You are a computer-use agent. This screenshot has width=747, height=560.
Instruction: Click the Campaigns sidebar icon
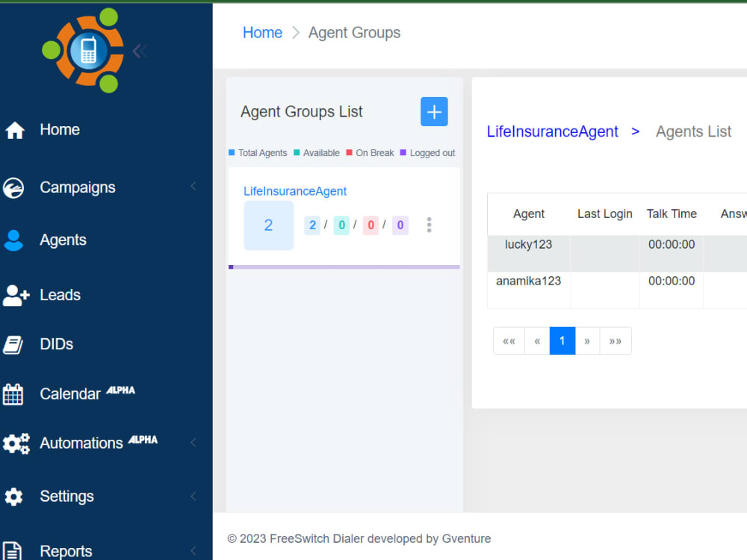point(13,187)
